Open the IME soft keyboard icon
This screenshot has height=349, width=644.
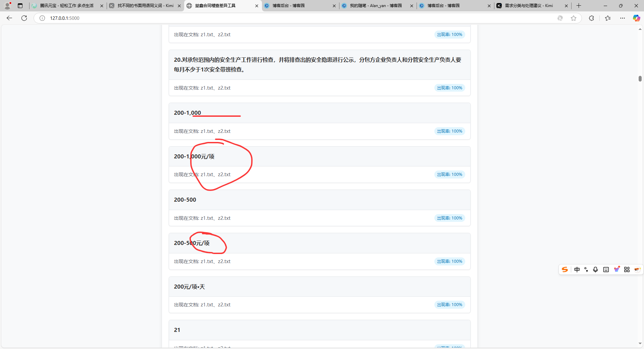tap(606, 269)
